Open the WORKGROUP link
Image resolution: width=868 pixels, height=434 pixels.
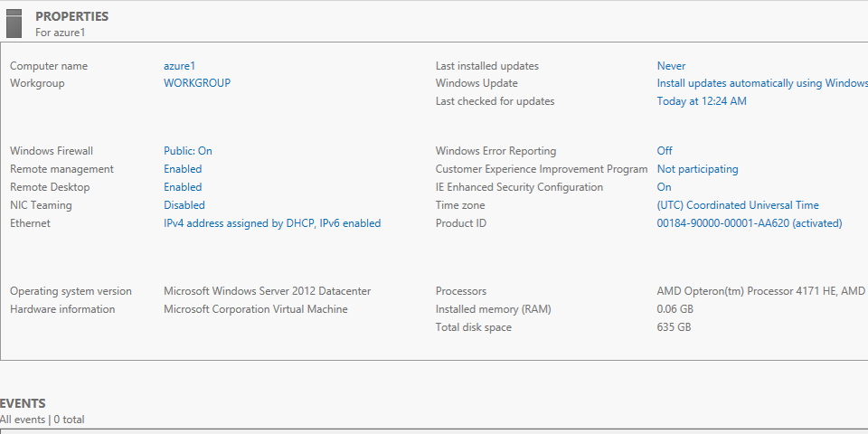(197, 83)
